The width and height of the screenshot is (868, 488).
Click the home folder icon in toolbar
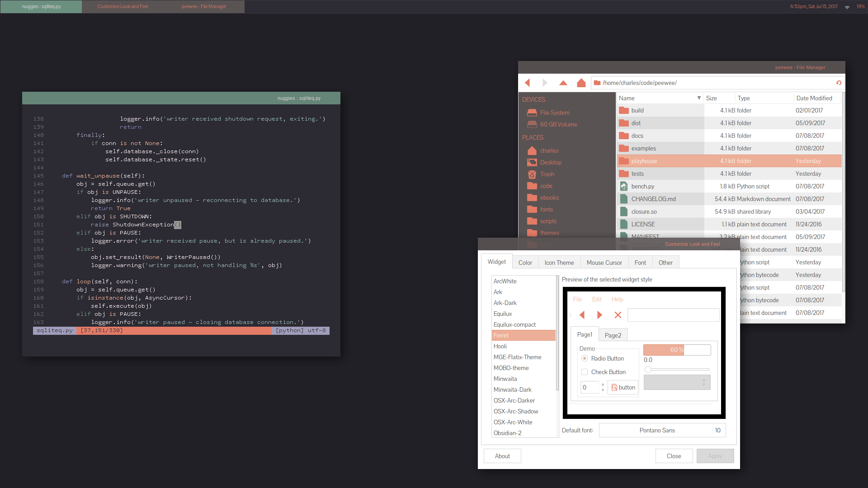581,83
